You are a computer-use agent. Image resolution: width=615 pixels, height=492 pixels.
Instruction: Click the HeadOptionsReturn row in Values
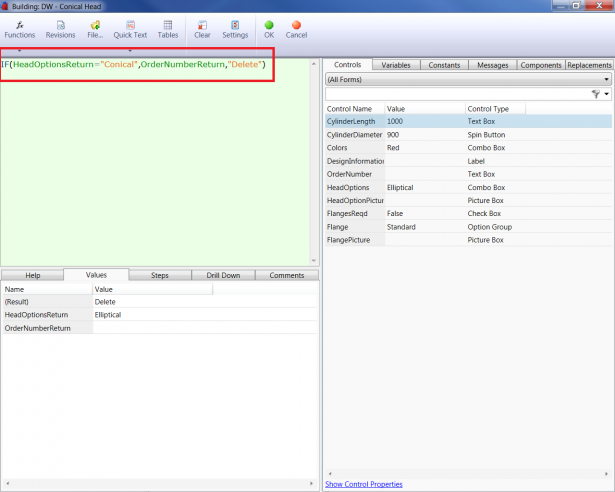coord(160,315)
